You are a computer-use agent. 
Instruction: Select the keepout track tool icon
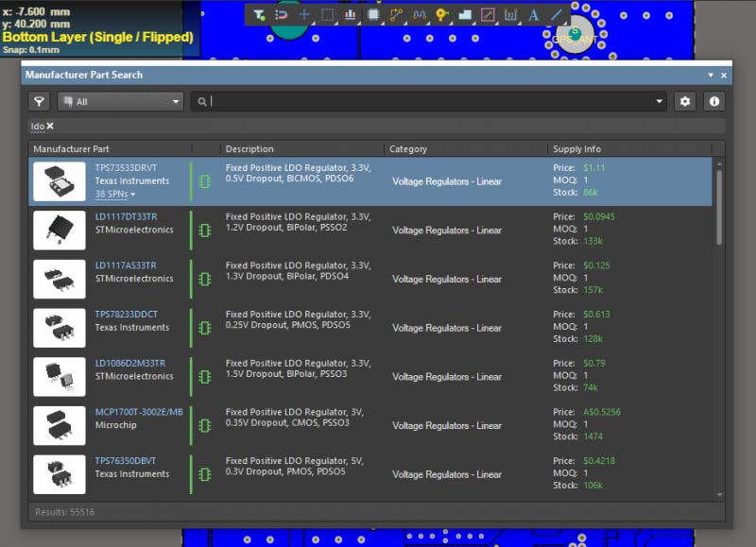pos(488,15)
